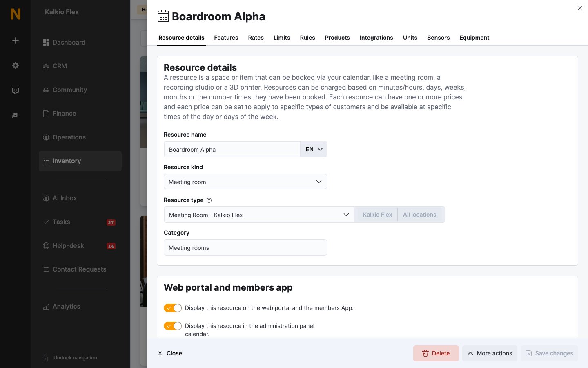The image size is (588, 368).
Task: Switch to the Equipment tab
Action: pyautogui.click(x=474, y=38)
